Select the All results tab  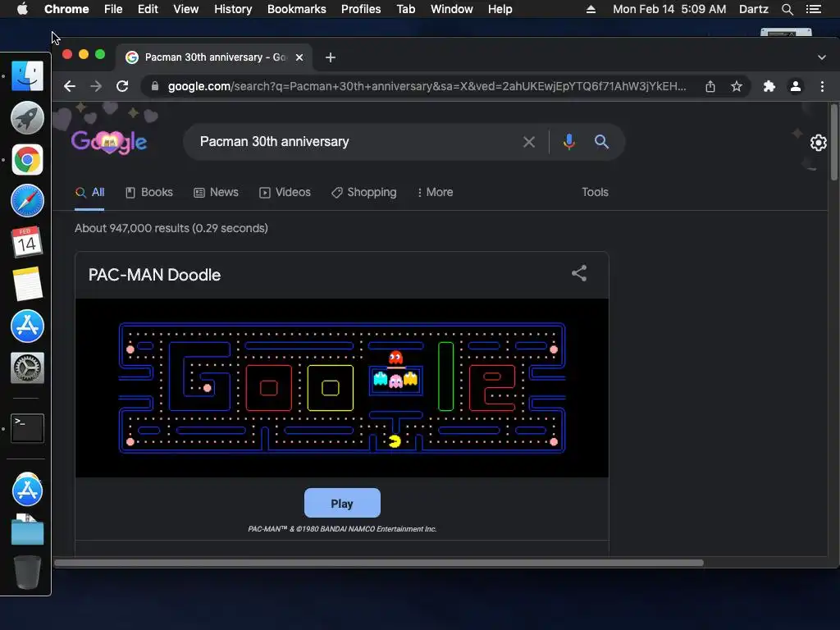(x=90, y=192)
